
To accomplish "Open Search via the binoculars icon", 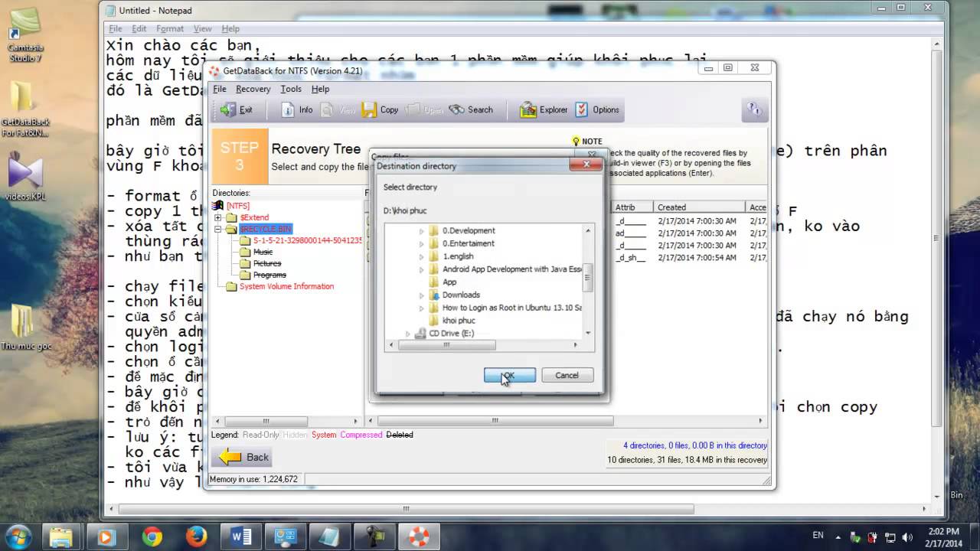I will click(x=457, y=110).
